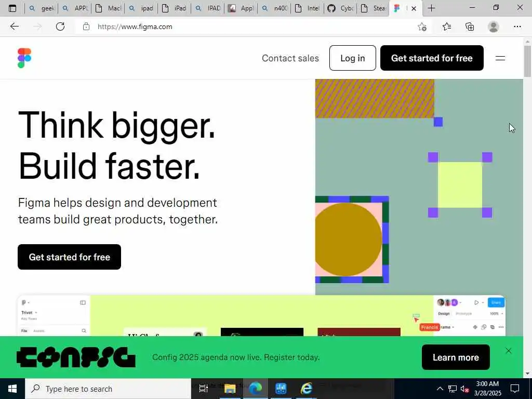
Task: Switch to the uppercase 'IPAD' search tab
Action: pos(208,8)
